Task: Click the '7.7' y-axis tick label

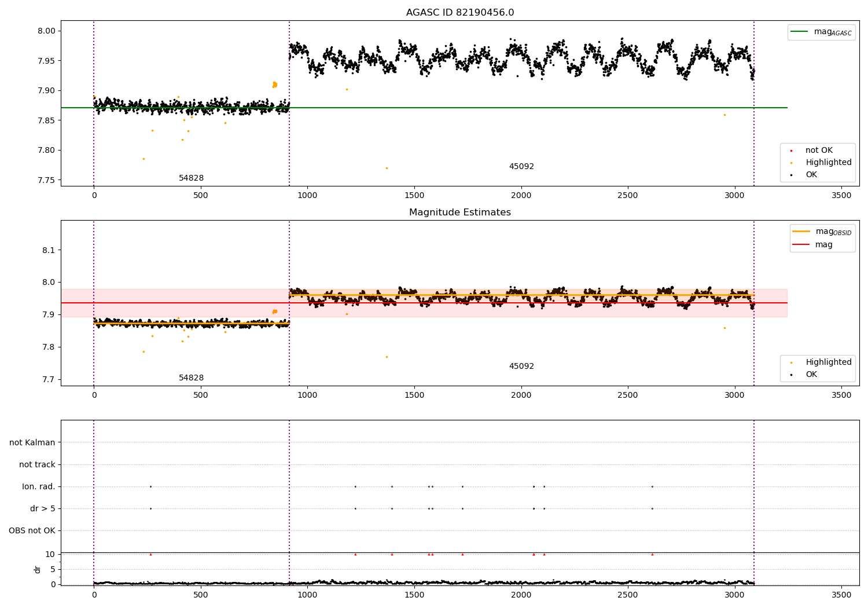Action: click(x=49, y=380)
